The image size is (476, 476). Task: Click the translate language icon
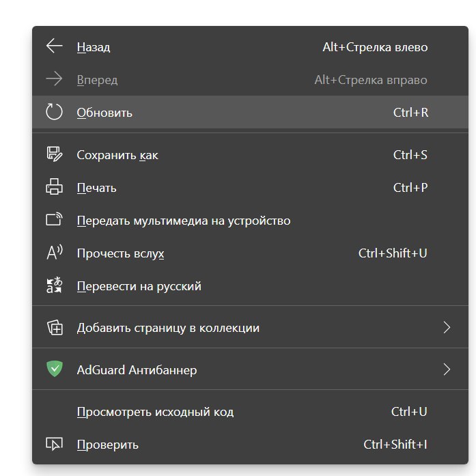(55, 285)
